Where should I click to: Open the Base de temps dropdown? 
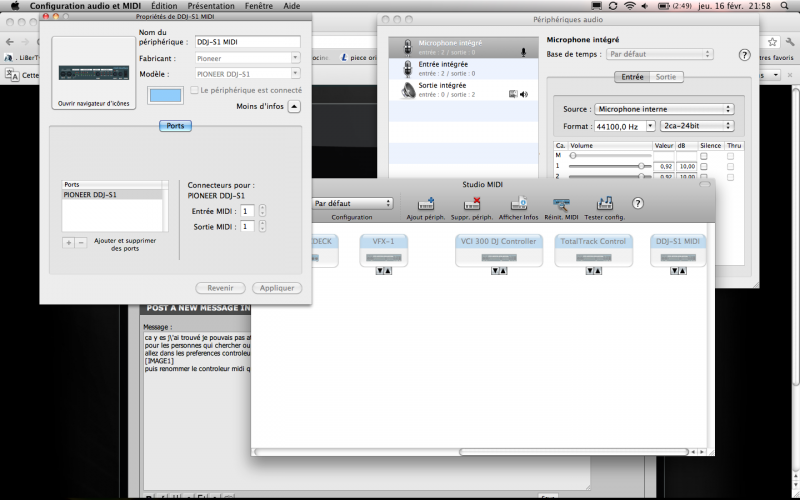(x=659, y=54)
